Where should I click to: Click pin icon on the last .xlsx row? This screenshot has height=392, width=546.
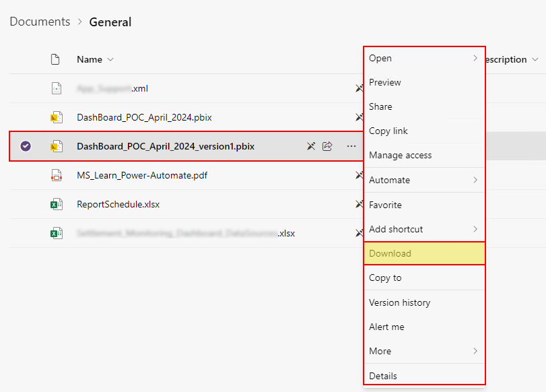[x=359, y=233]
